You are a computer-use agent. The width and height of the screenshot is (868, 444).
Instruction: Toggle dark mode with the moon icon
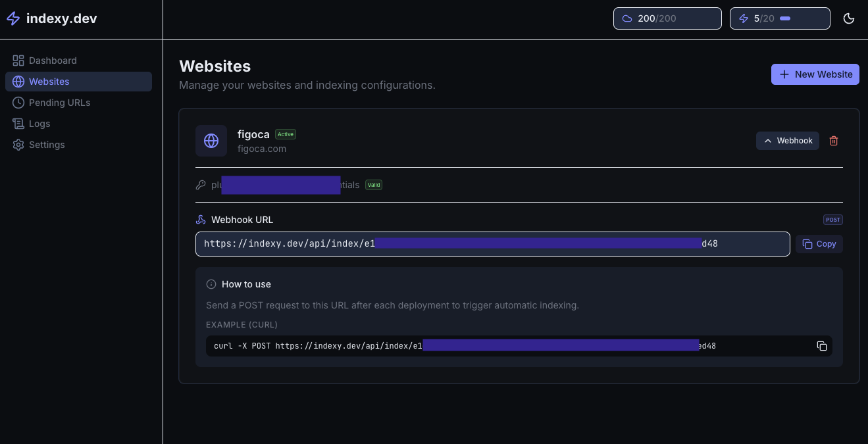point(848,18)
